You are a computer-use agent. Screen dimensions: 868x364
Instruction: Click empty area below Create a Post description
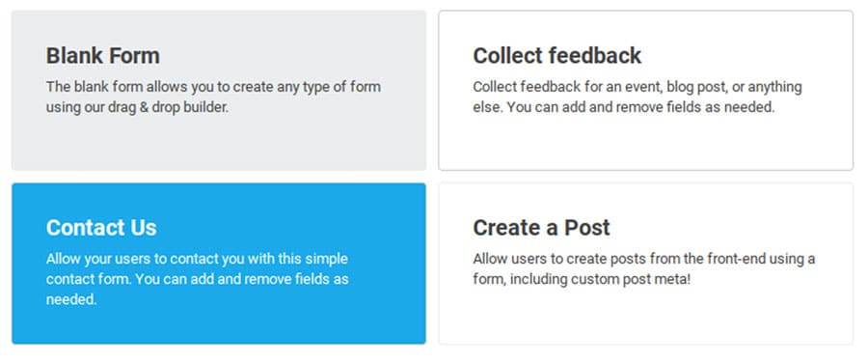click(645, 316)
